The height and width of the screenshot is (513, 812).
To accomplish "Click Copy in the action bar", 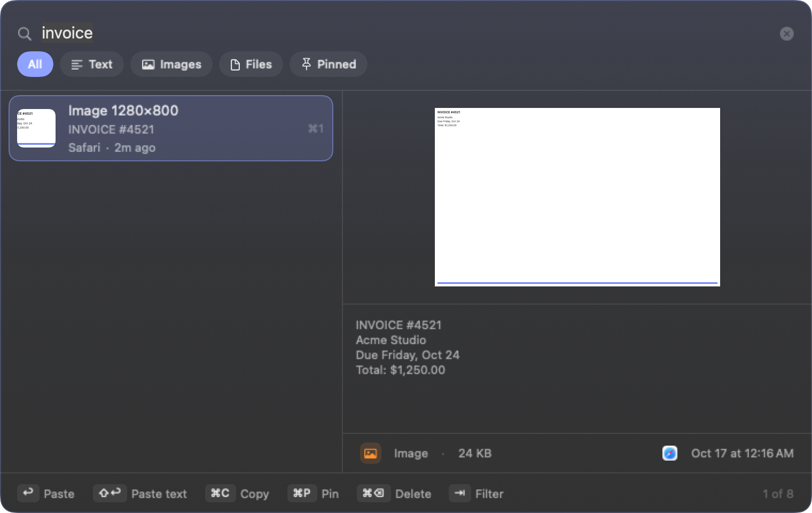I will (255, 494).
